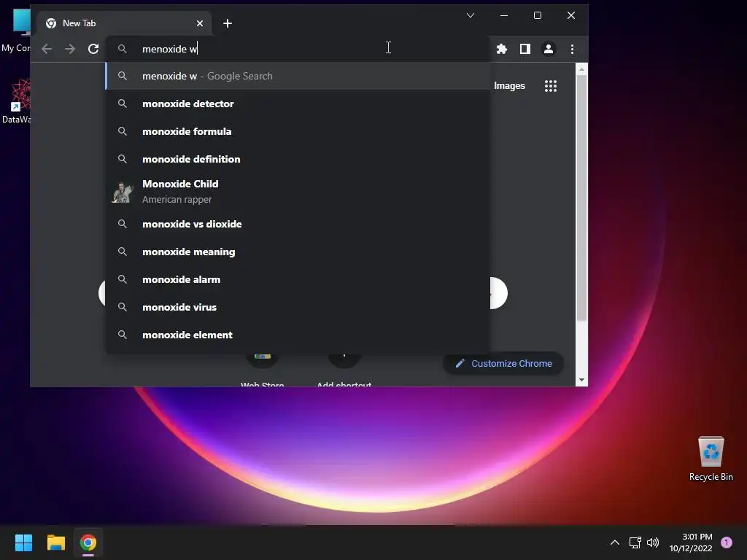
Task: Select the Recycle Bin desktop icon
Action: pyautogui.click(x=711, y=458)
